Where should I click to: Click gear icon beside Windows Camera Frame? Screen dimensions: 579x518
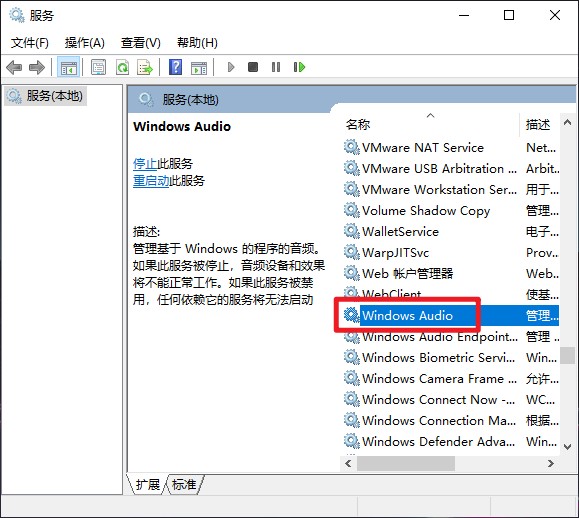(351, 378)
